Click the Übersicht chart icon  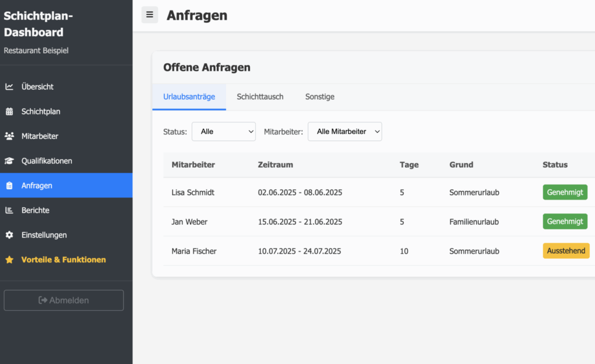9,87
